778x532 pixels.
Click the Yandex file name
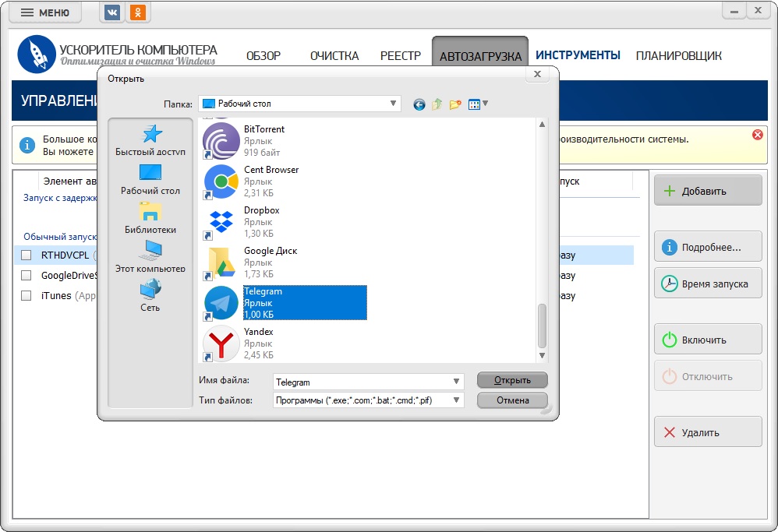point(259,332)
